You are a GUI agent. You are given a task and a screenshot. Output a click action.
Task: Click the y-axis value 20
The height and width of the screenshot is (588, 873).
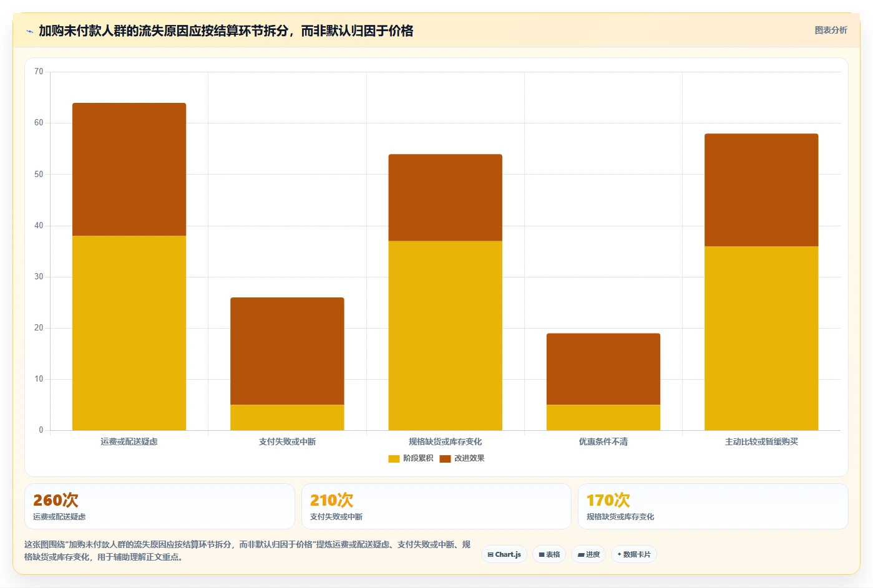[39, 327]
